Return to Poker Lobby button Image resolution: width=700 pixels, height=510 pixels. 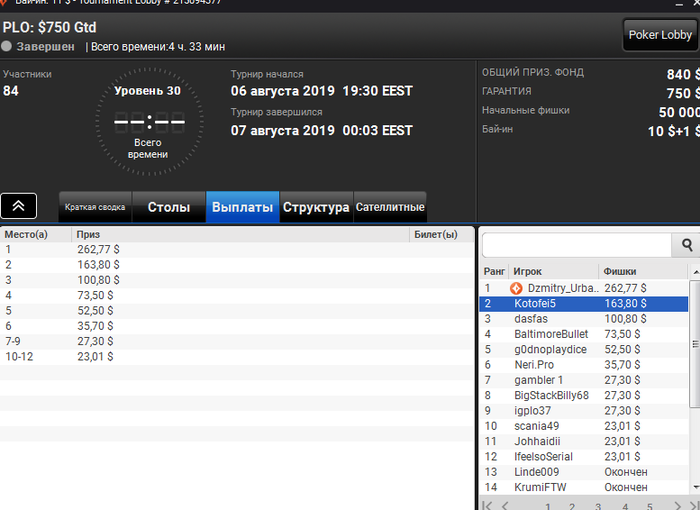[x=660, y=35]
